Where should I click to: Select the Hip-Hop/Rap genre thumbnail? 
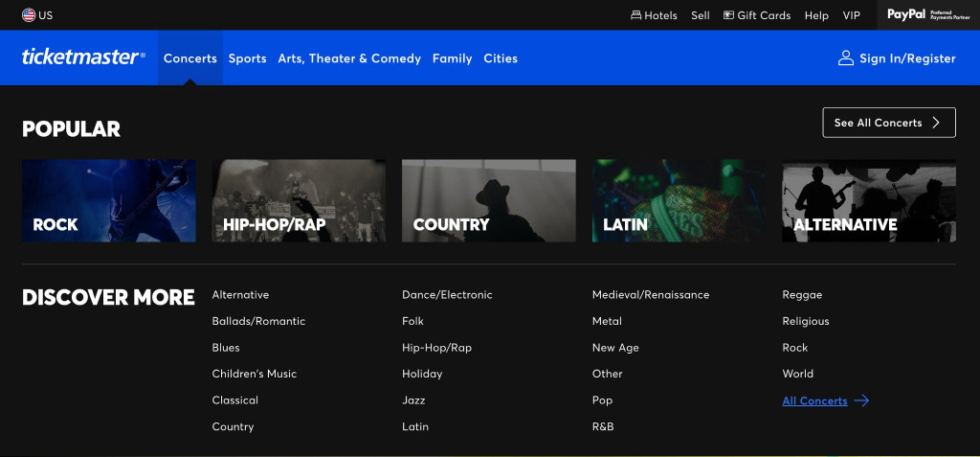pyautogui.click(x=299, y=201)
